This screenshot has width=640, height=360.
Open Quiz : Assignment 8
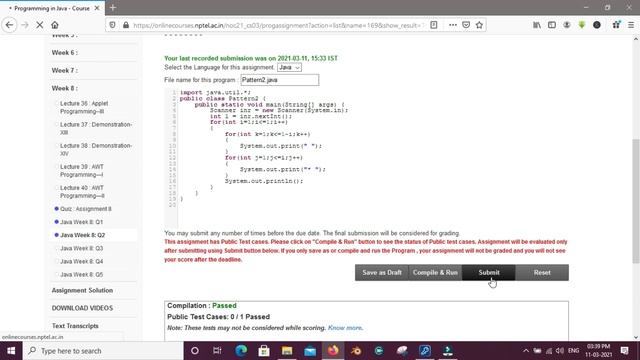click(x=86, y=209)
